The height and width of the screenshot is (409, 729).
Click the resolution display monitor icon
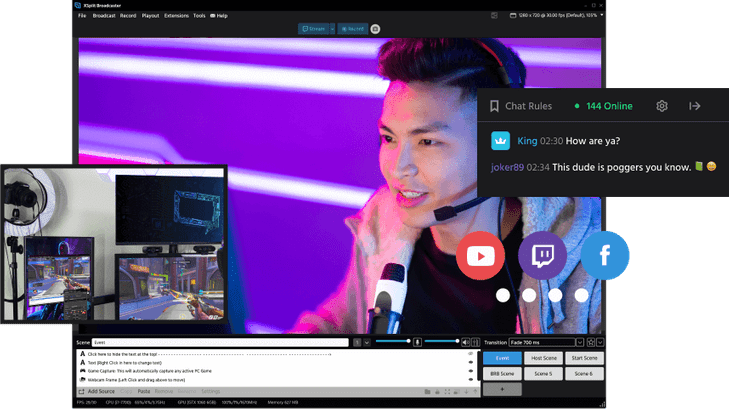pyautogui.click(x=513, y=15)
